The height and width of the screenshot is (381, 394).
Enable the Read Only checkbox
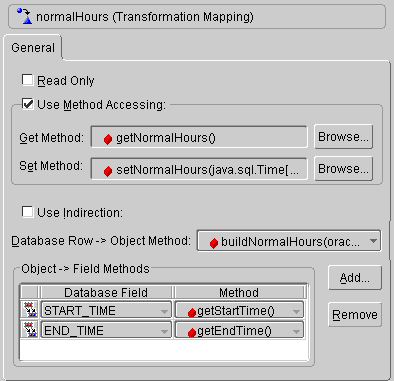tap(27, 80)
